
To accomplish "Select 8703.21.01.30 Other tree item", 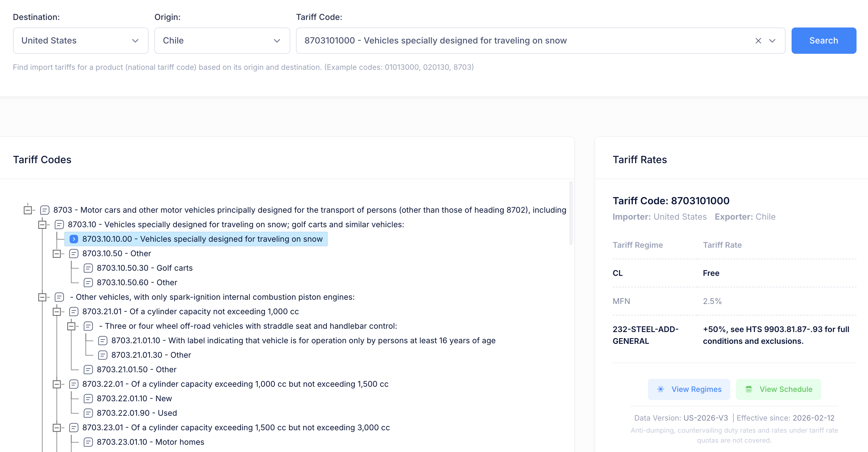I will pyautogui.click(x=151, y=355).
